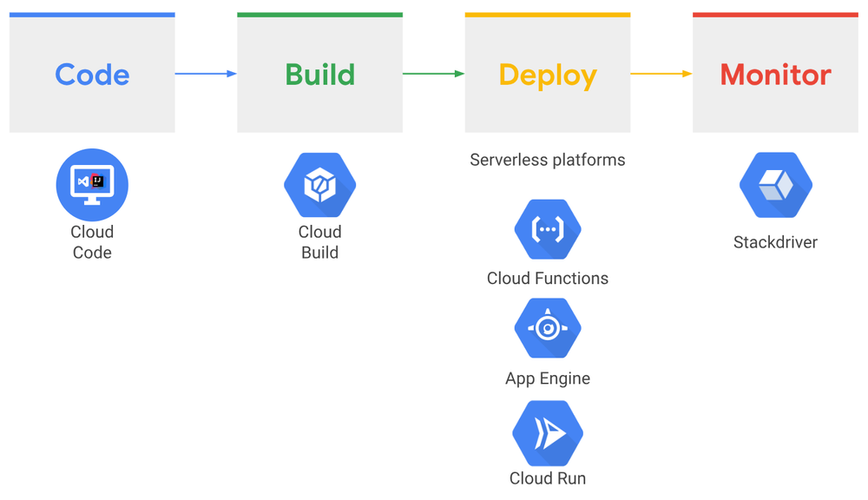This screenshot has height=500, width=868.
Task: Click the Cloud Run arrow icon
Action: pos(548,432)
